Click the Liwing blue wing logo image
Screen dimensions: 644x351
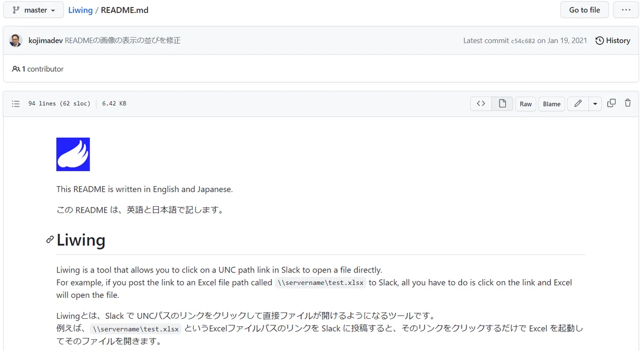(73, 155)
